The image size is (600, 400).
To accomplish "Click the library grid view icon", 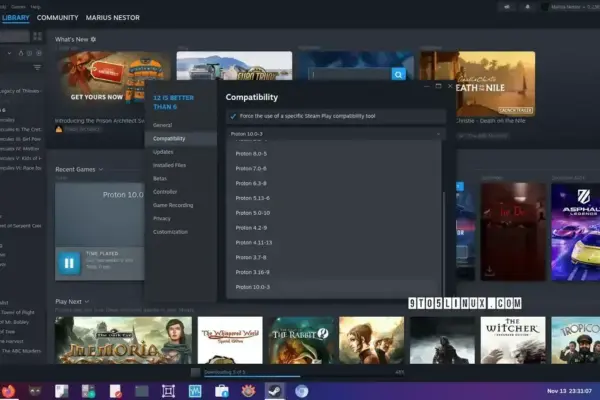I will click(x=38, y=36).
